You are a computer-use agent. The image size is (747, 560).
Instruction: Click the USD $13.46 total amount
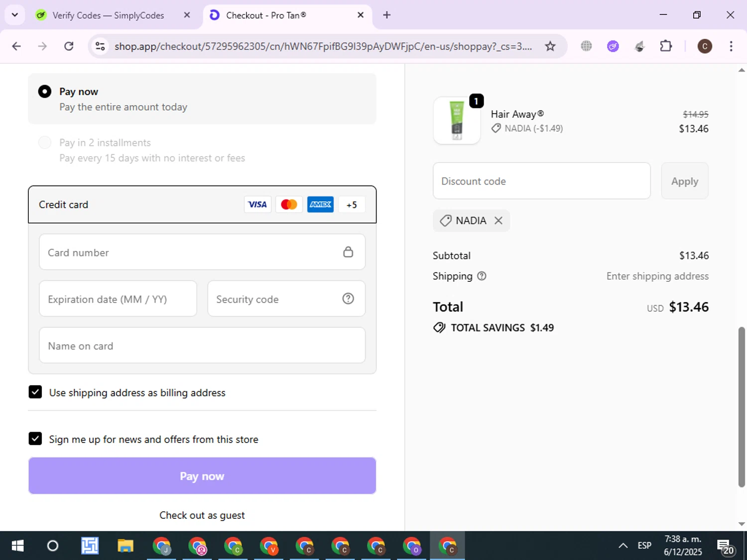coord(677,307)
